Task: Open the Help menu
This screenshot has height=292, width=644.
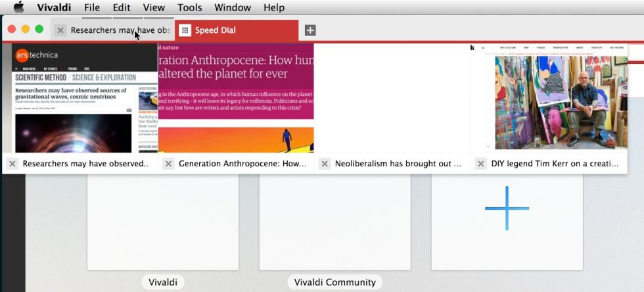Action: pyautogui.click(x=274, y=7)
